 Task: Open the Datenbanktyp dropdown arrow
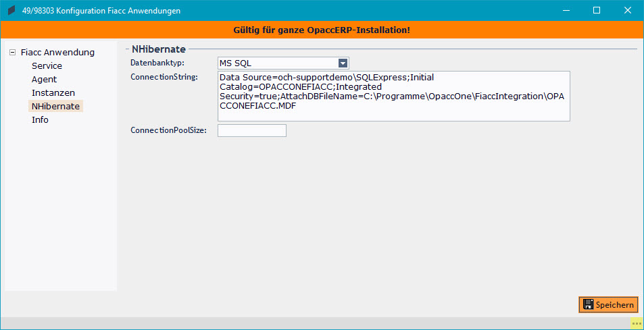343,63
